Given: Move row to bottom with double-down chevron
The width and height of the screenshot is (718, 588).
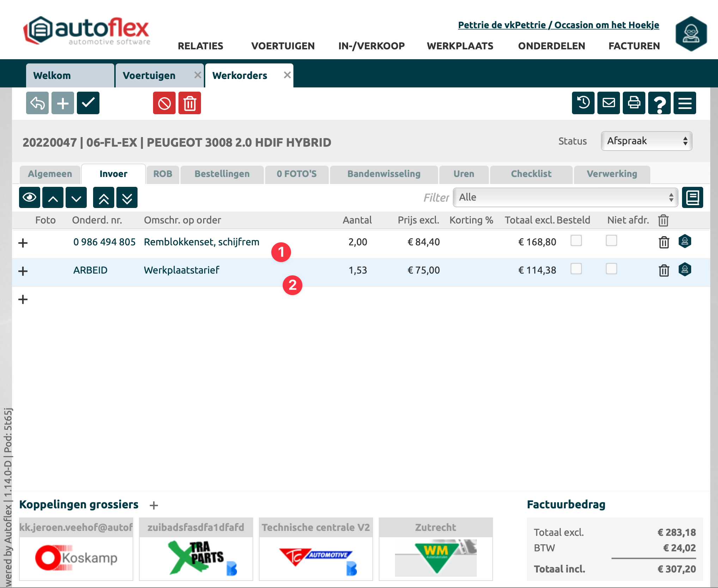Looking at the screenshot, I should [127, 198].
